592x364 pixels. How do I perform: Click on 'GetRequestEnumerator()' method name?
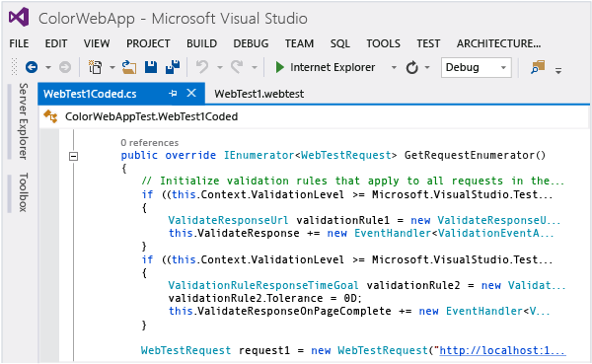(x=475, y=155)
